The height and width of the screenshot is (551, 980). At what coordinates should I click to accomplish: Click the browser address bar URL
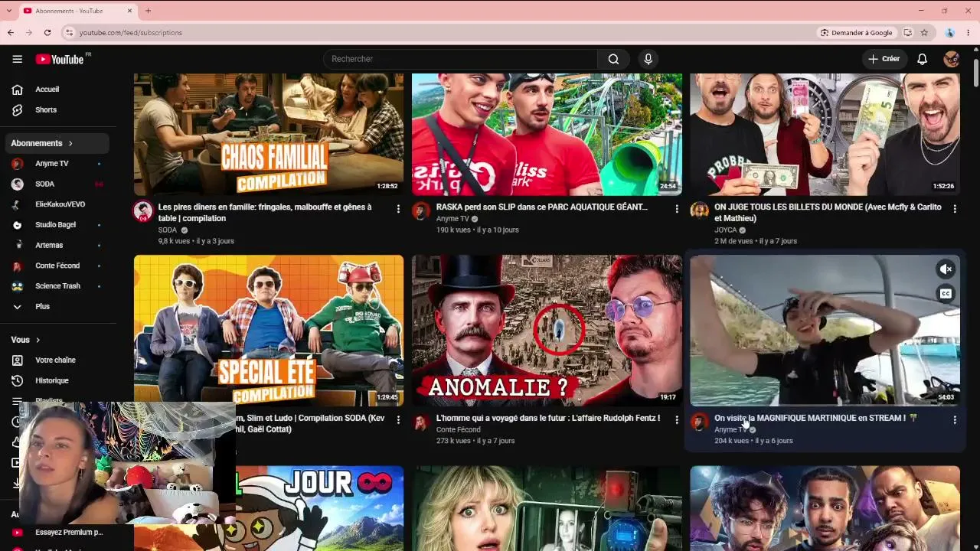(x=131, y=33)
